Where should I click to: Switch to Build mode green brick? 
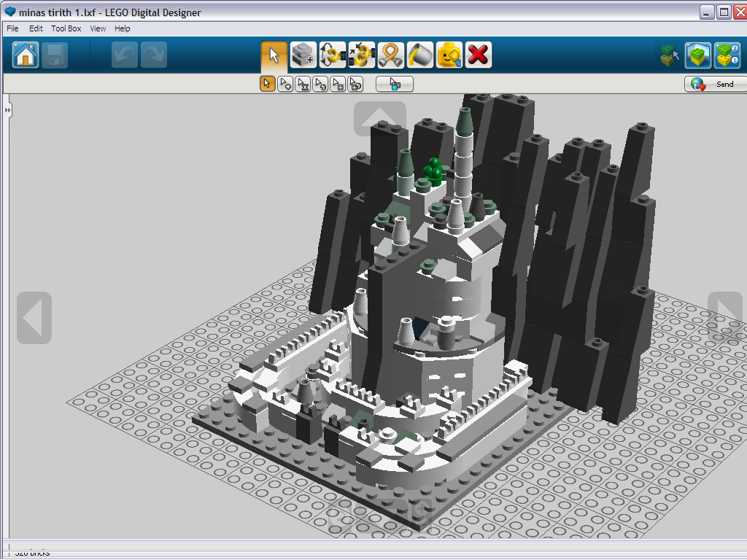[698, 55]
